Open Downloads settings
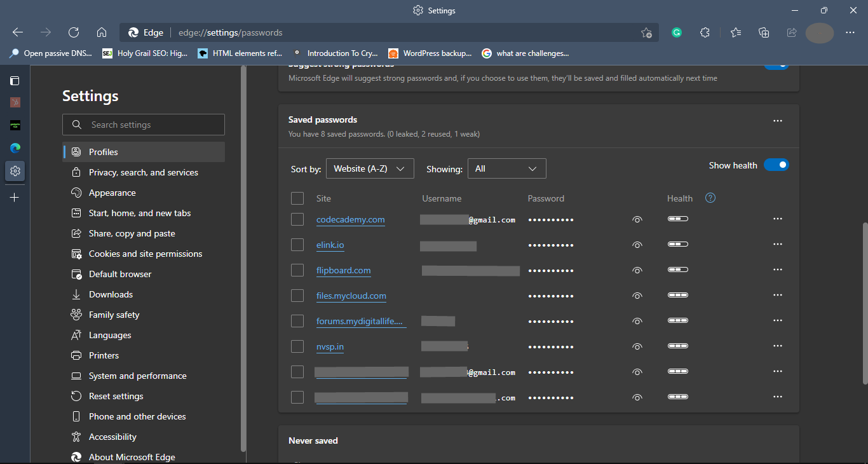 144,294
